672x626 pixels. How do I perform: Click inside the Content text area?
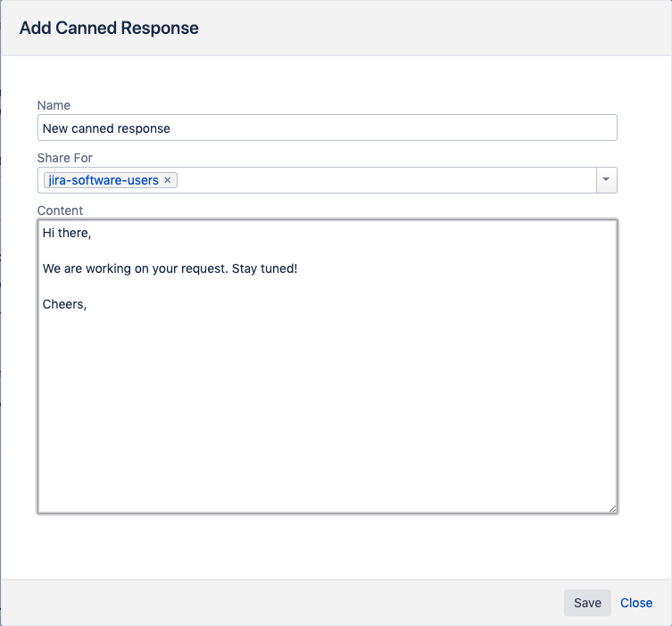(327, 401)
